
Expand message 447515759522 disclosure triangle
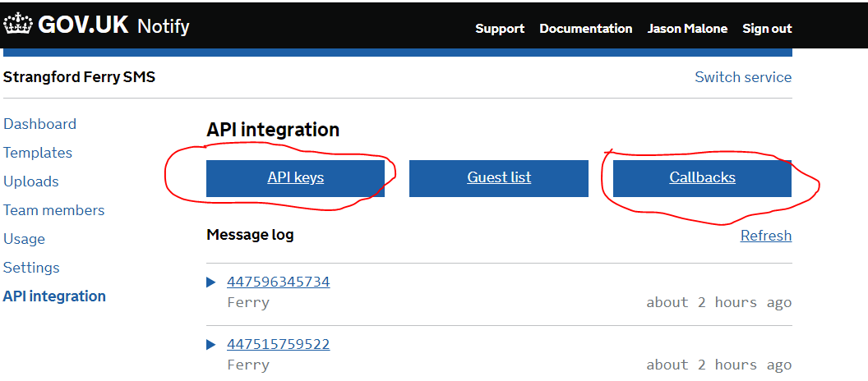pos(211,345)
